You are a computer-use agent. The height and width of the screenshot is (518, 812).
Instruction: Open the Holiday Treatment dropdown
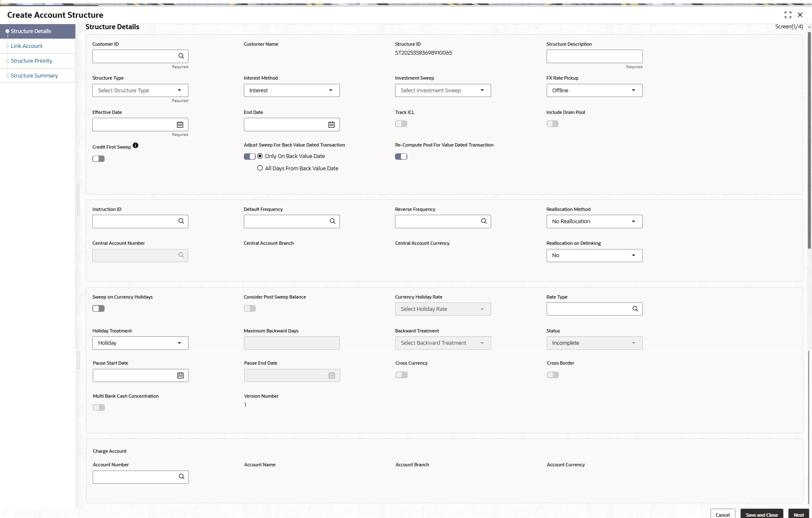[140, 343]
